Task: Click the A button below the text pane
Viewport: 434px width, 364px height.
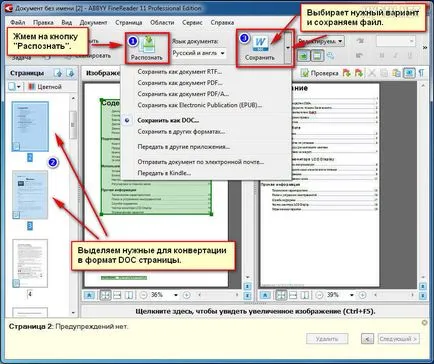Action: click(x=265, y=295)
